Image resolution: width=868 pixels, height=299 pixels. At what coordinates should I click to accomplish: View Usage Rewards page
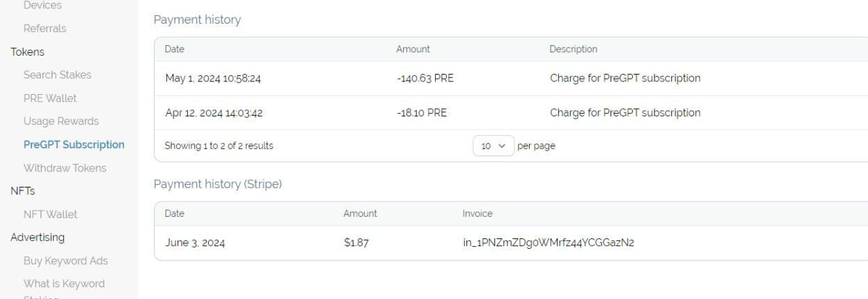61,121
